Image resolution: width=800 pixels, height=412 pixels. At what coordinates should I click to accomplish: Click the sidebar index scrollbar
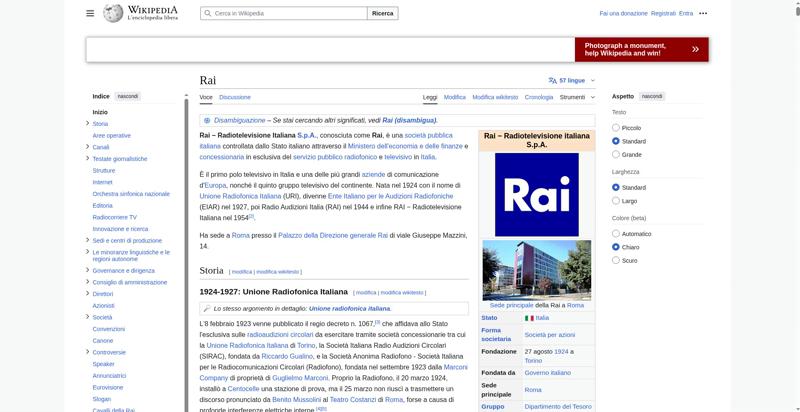point(186,255)
